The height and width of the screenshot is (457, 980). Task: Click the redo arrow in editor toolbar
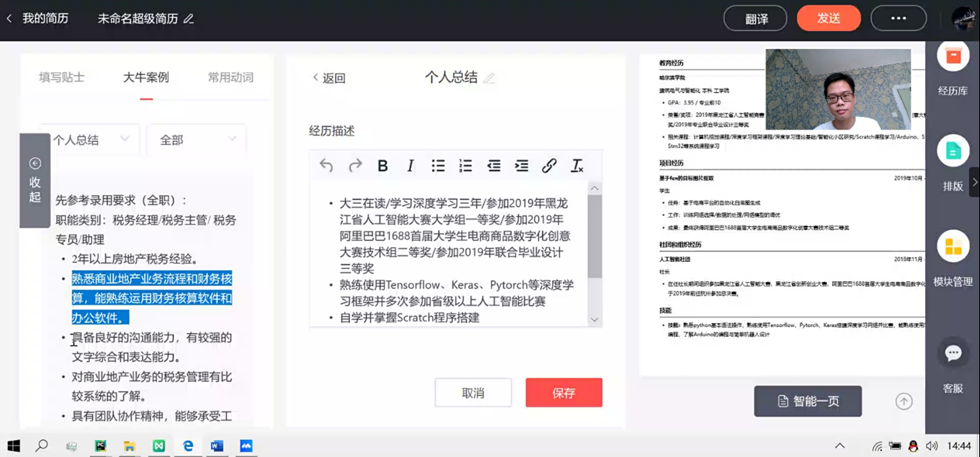(x=355, y=166)
